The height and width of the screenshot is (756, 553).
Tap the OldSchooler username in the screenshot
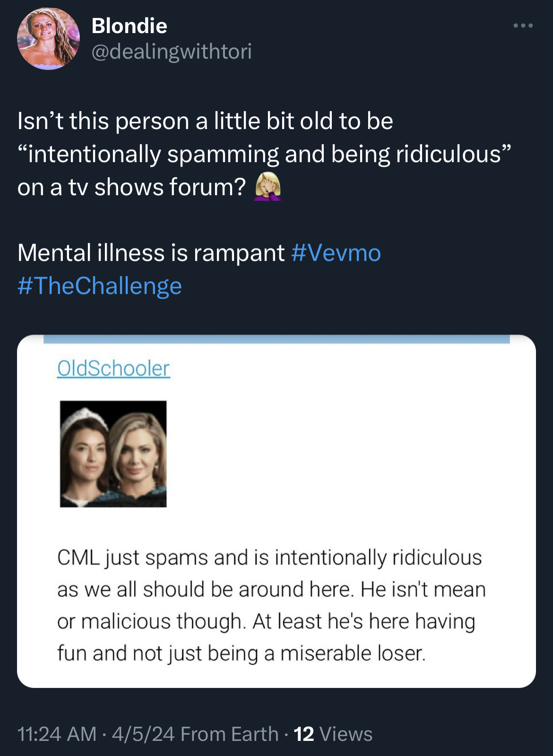click(113, 369)
